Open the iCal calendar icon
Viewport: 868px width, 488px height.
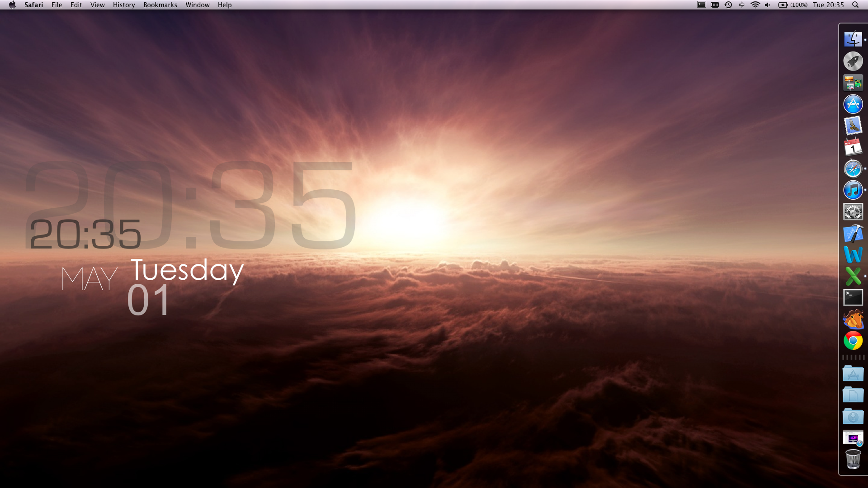853,147
